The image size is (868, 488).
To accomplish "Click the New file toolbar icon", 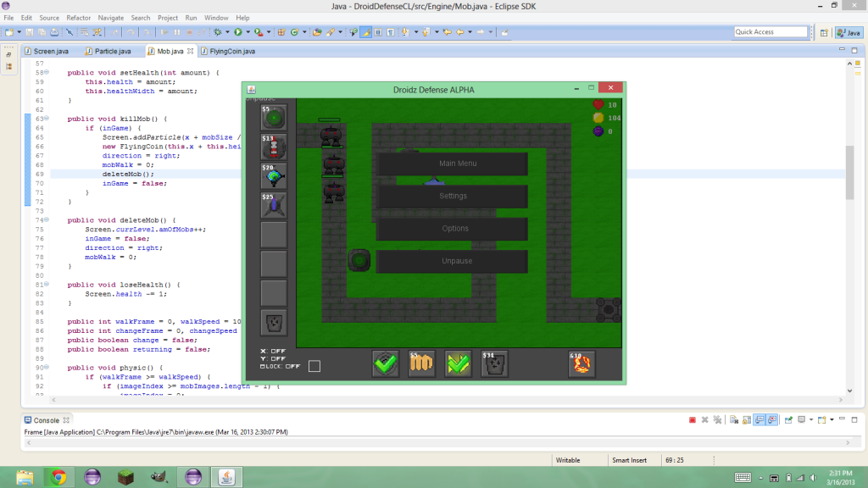I will pyautogui.click(x=9, y=32).
